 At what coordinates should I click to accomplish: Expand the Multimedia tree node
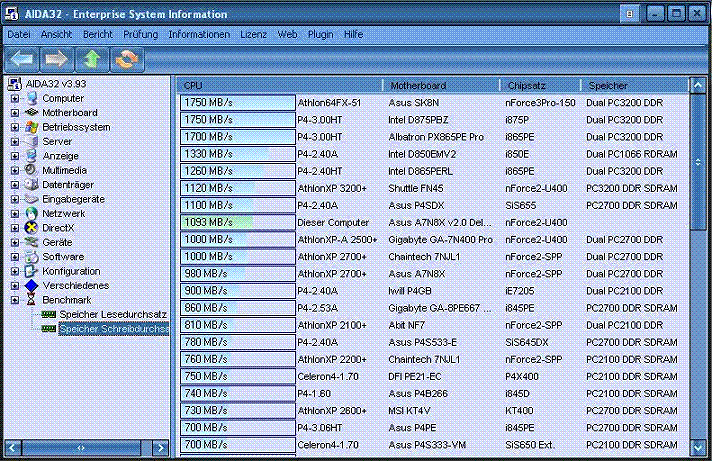[x=15, y=171]
